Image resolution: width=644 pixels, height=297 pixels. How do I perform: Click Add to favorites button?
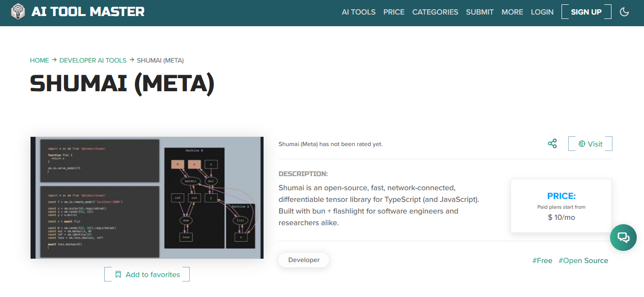coord(147,274)
